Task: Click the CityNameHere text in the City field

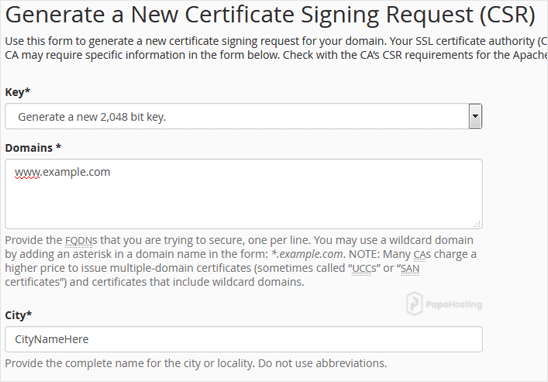Action: [x=52, y=339]
